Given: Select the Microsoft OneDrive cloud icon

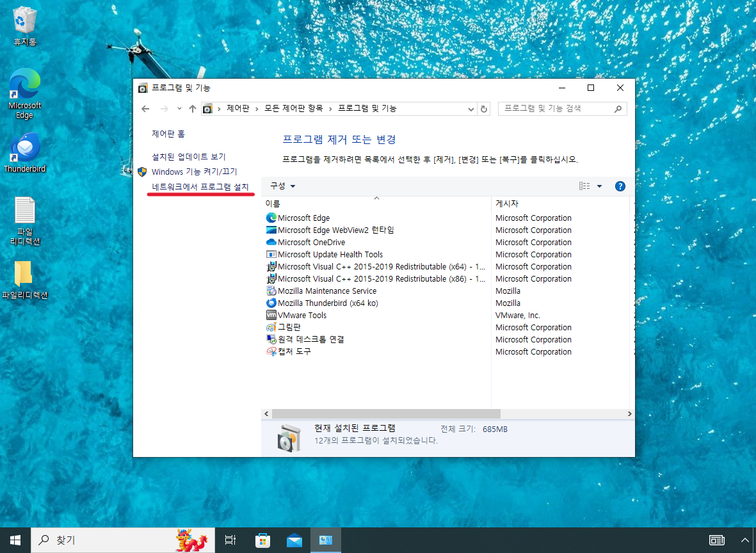Looking at the screenshot, I should coord(271,242).
